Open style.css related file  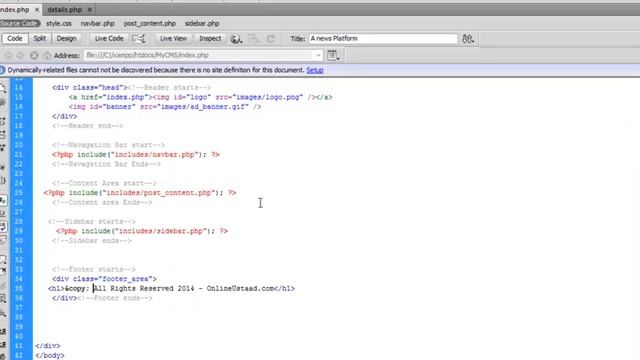[x=59, y=24]
